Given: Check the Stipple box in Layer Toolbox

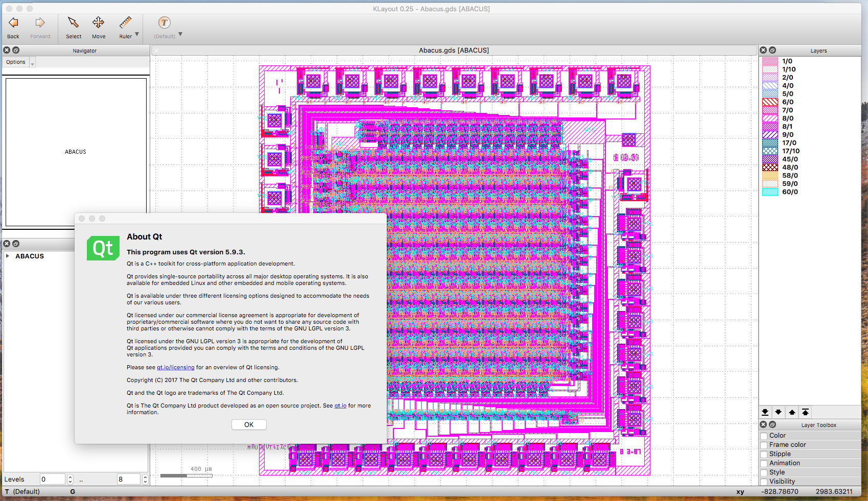Looking at the screenshot, I should (x=764, y=454).
